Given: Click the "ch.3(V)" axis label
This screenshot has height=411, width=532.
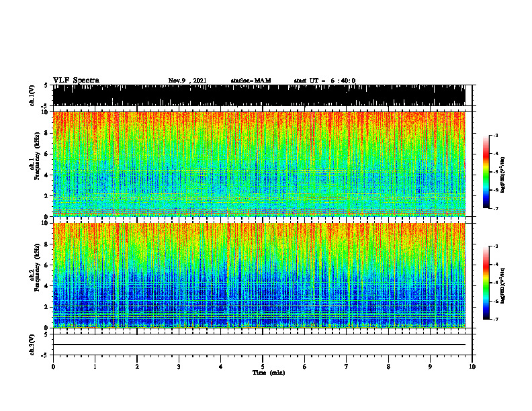Looking at the screenshot, I should click(32, 345).
